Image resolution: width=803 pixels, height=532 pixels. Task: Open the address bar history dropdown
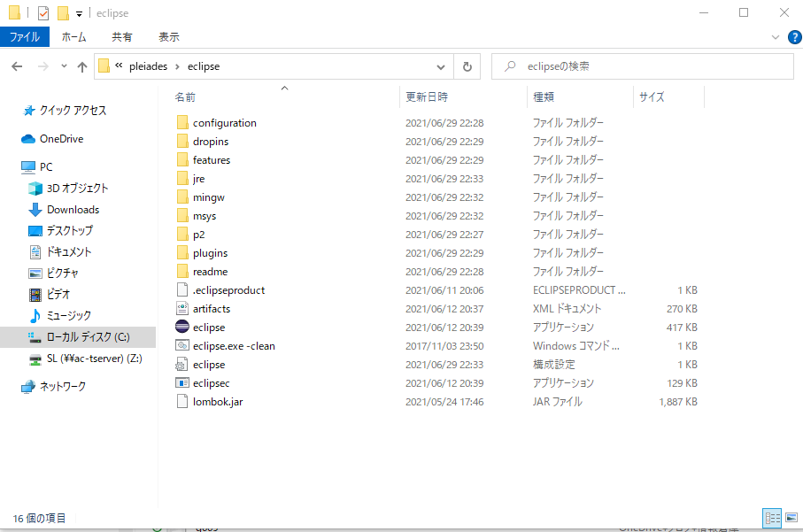coord(441,66)
